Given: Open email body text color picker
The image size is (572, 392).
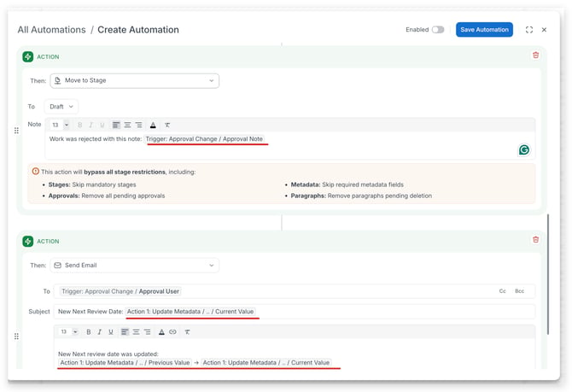Looking at the screenshot, I should (161, 331).
